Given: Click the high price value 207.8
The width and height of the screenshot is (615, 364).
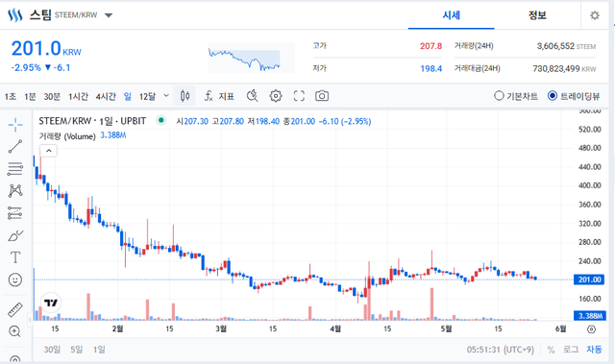Looking at the screenshot, I should (430, 46).
